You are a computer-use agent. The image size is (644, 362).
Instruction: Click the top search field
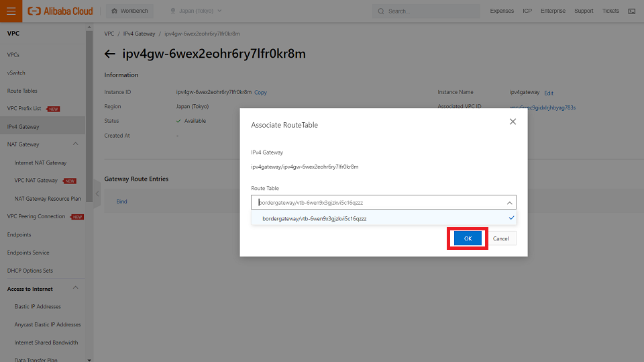tap(426, 11)
